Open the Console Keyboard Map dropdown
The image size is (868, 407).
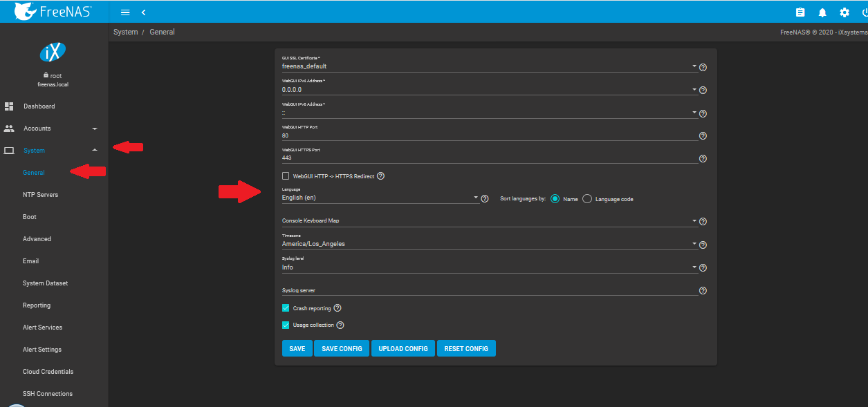pyautogui.click(x=488, y=221)
